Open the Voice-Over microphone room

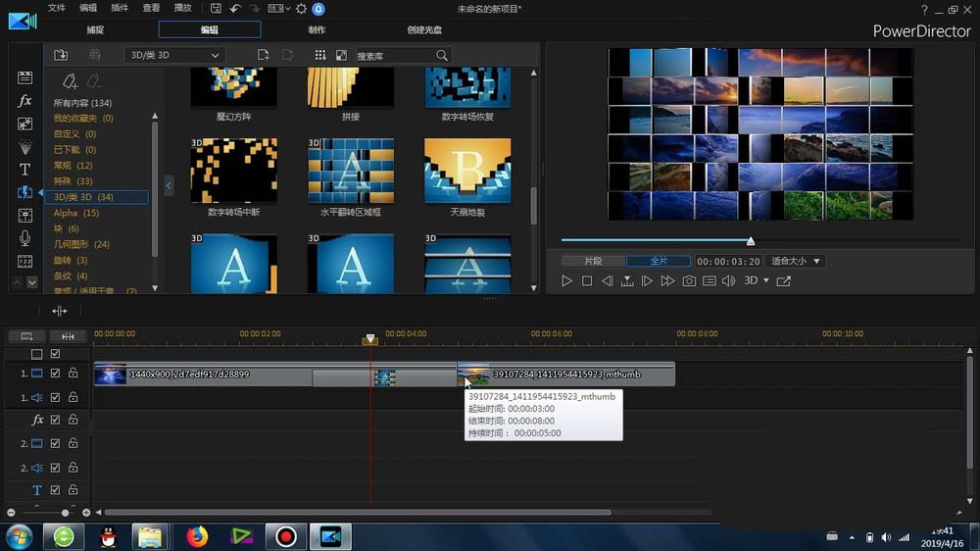click(x=25, y=238)
